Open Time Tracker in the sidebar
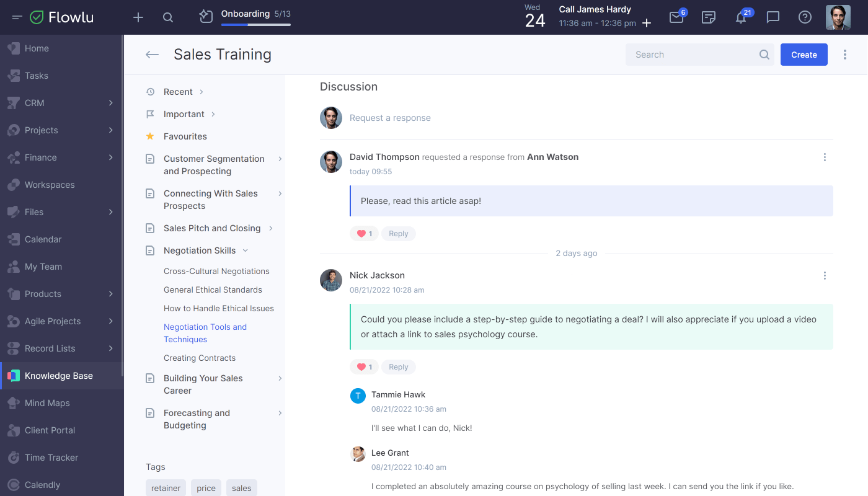Image resolution: width=868 pixels, height=496 pixels. [x=62, y=458]
